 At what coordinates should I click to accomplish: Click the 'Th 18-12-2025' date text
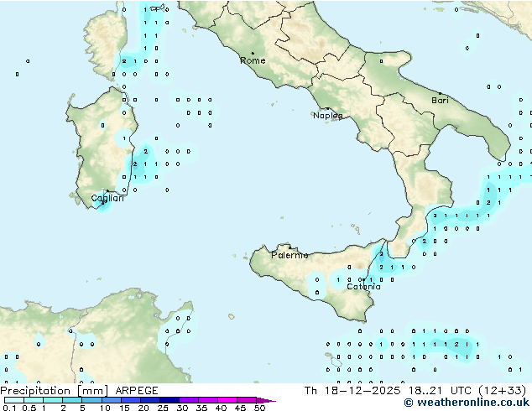coord(352,391)
